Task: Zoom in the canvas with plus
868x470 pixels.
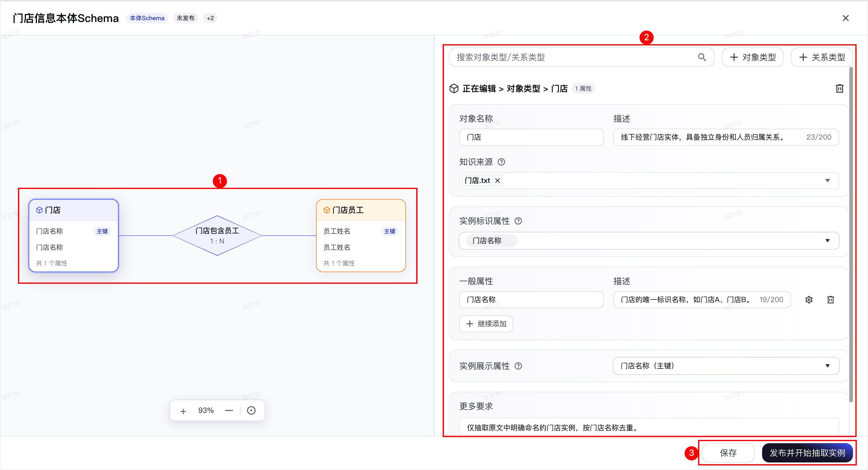Action: pos(183,411)
